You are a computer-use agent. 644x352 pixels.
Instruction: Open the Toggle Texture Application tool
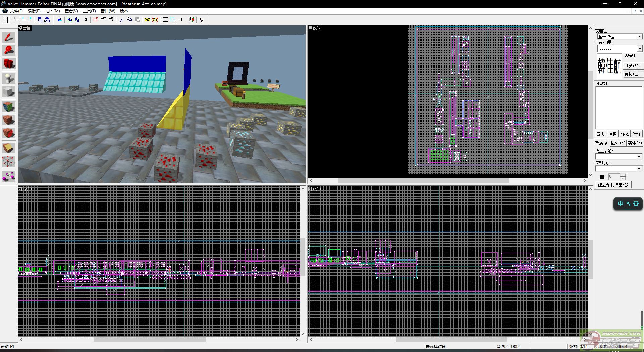coord(9,107)
